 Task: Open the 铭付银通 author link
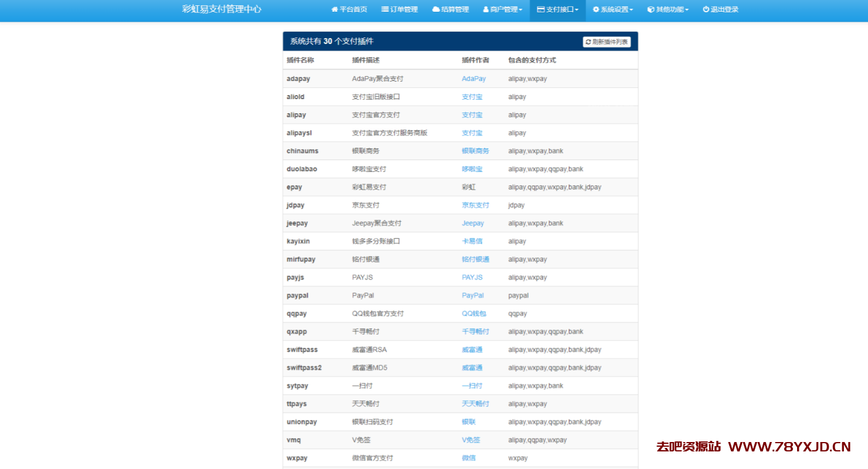point(475,259)
